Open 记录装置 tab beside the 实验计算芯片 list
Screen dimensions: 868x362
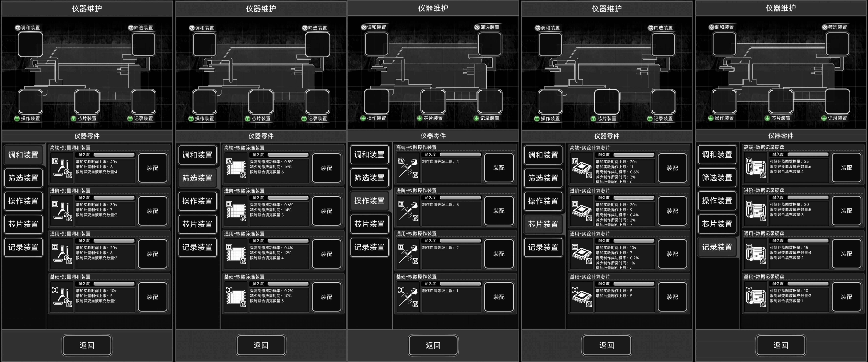(x=543, y=247)
